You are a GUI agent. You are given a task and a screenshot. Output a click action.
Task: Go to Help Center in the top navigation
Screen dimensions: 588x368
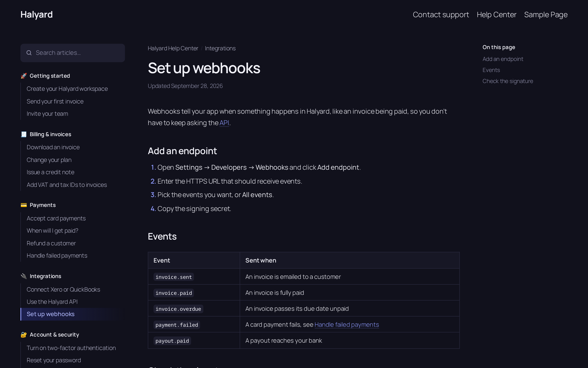496,15
